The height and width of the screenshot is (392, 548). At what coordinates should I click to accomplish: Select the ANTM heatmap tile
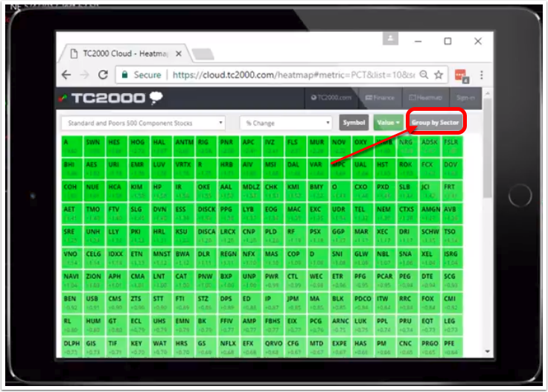point(183,147)
